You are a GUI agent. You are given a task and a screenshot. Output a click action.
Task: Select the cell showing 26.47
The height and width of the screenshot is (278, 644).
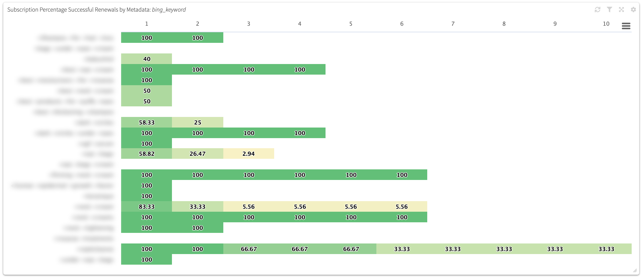click(198, 153)
